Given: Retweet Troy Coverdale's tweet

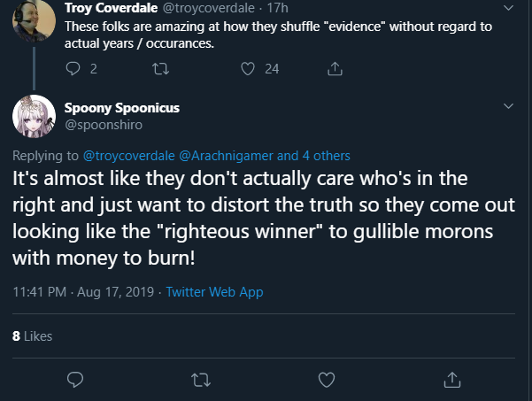Looking at the screenshot, I should pos(160,69).
